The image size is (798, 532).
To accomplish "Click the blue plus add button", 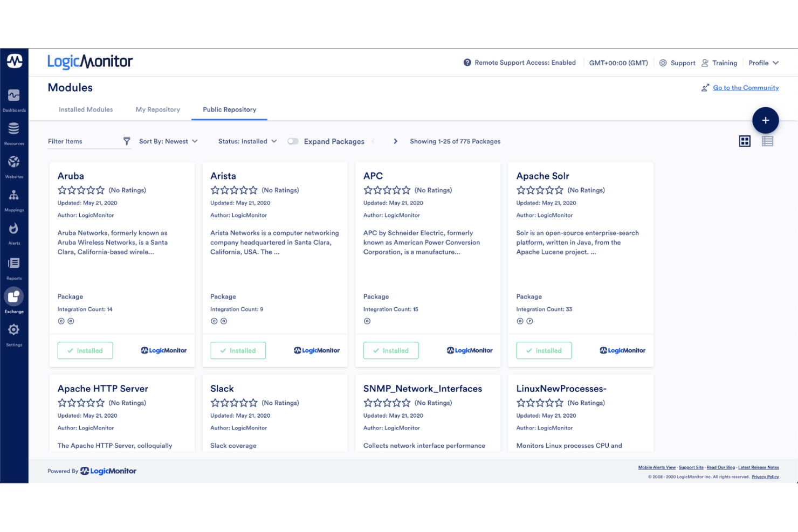I will click(x=765, y=120).
